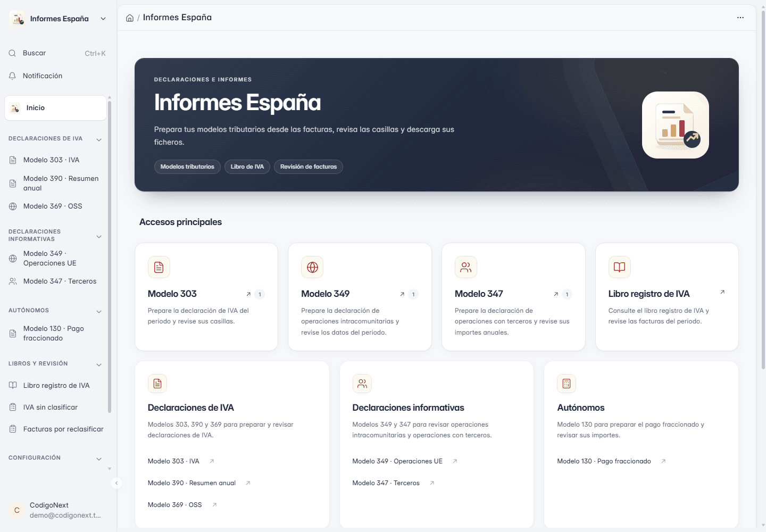
Task: Click the Modelo 303 · IVA sidebar document icon
Action: point(13,160)
